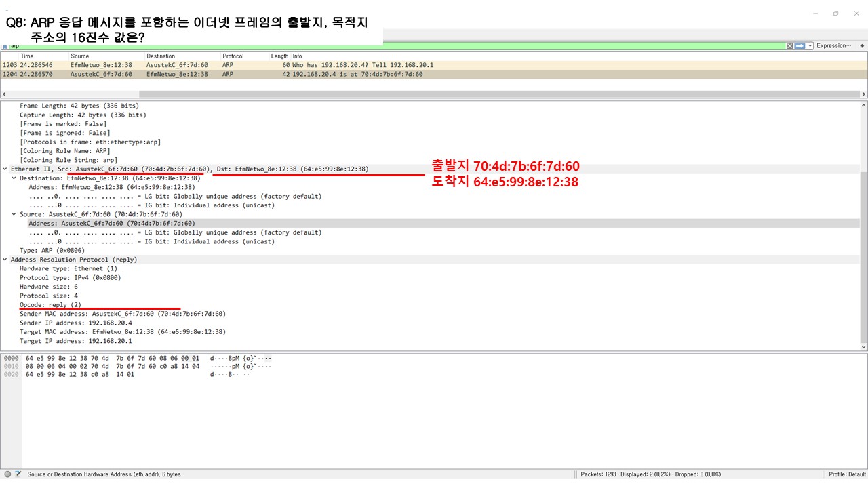Select Hardware type: Ethernet (1) line
This screenshot has height=488, width=868.
(x=68, y=268)
